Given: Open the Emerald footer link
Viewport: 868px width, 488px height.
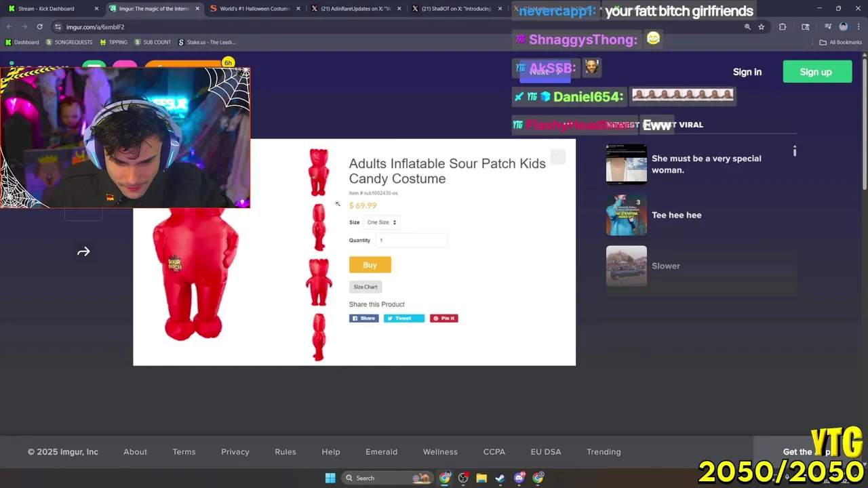Looking at the screenshot, I should pos(382,452).
